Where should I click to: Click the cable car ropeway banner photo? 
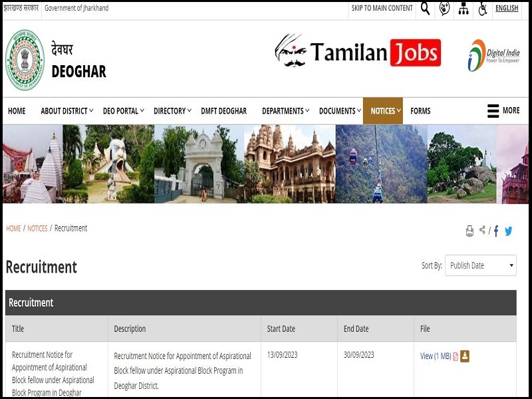tap(381, 164)
